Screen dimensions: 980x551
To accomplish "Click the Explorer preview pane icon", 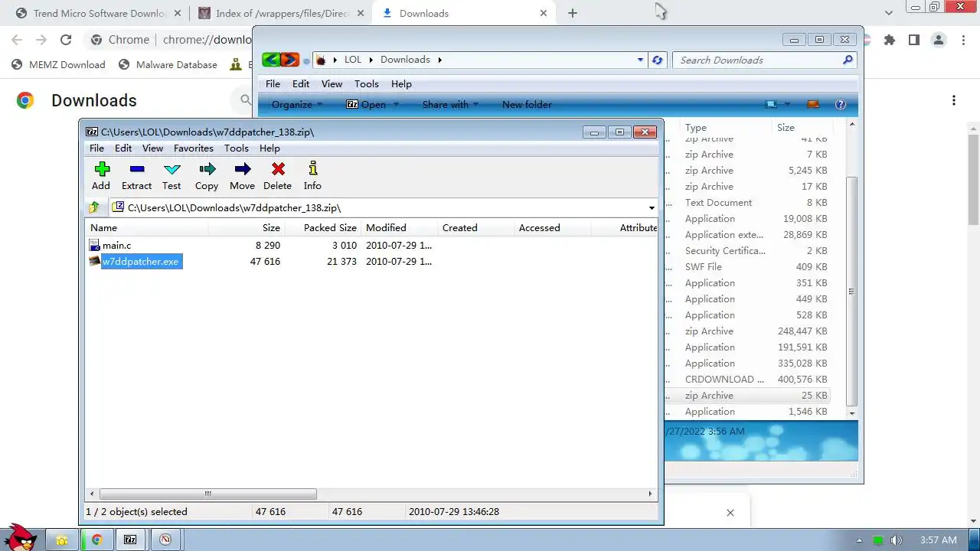I will (813, 104).
